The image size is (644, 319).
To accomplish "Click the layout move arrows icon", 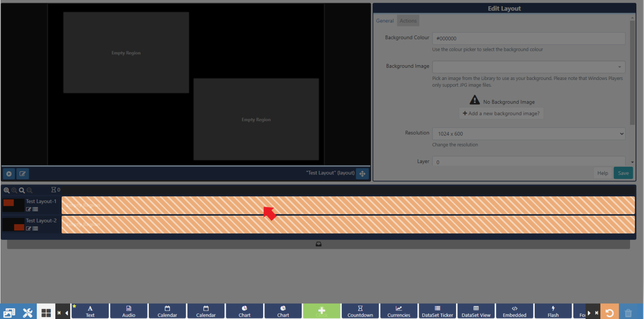I will [x=362, y=173].
